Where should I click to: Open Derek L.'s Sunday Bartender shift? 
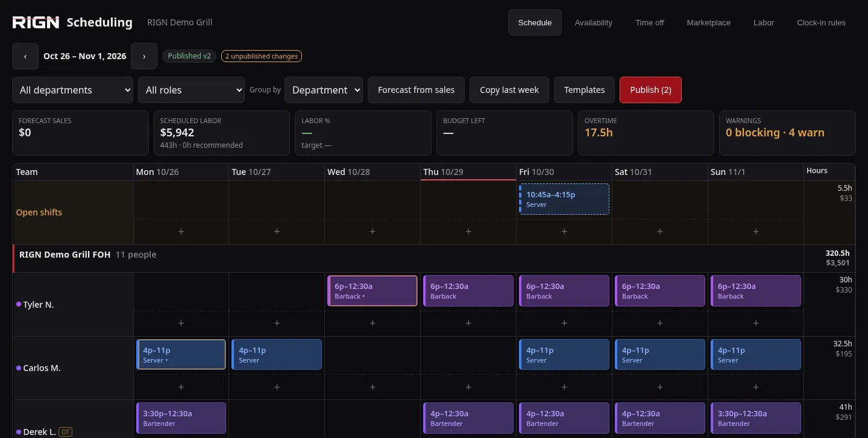(756, 418)
